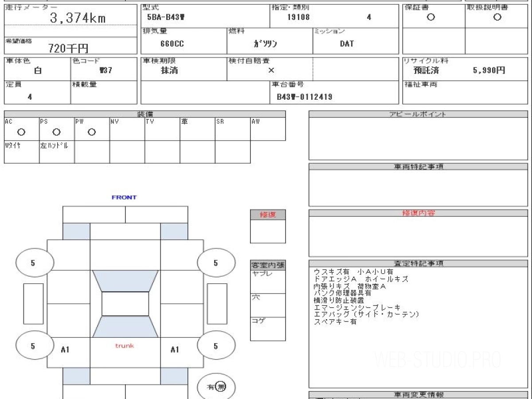
Task: Select the rear-right tire oval marked 5
Action: pos(216,345)
